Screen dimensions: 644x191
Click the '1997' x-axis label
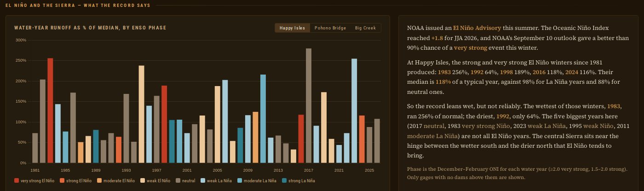pos(156,170)
